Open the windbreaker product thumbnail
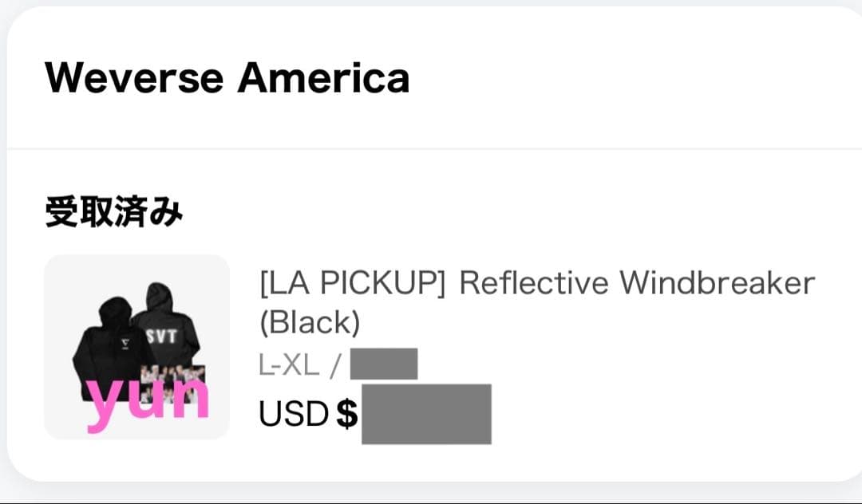This screenshot has width=862, height=504. [x=136, y=346]
